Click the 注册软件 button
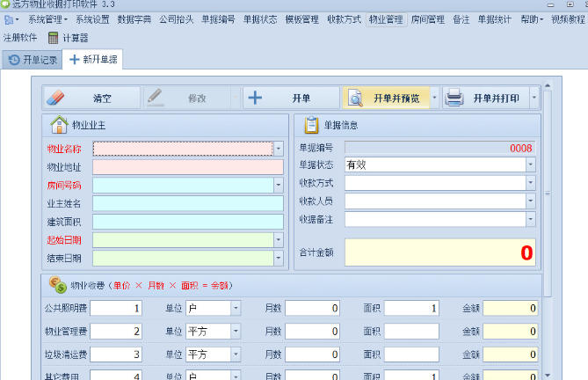This screenshot has height=380, width=588. [x=20, y=38]
